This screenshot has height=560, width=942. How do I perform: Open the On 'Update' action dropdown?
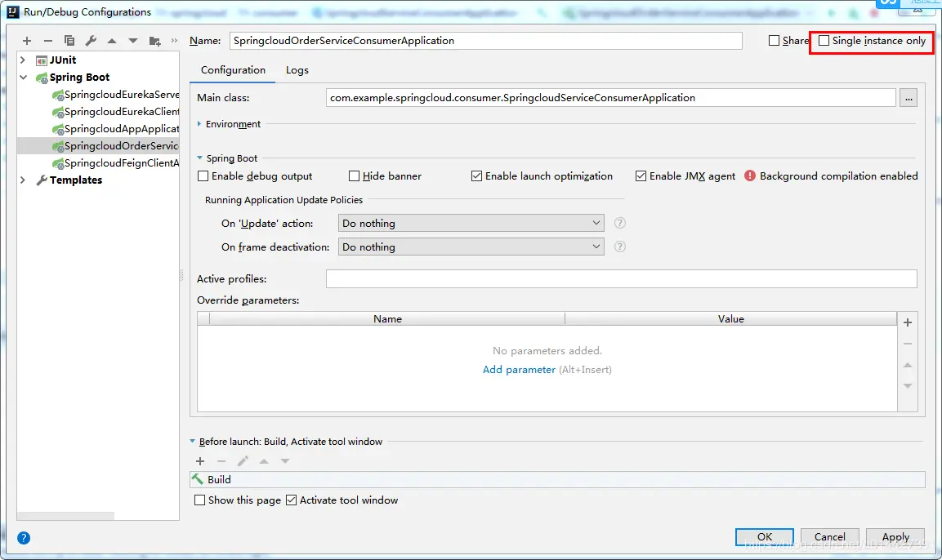click(x=471, y=224)
